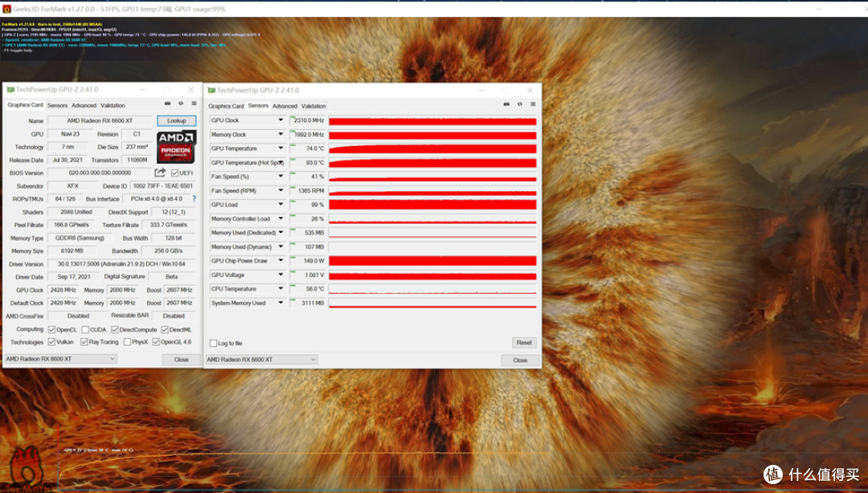Click Close button in the Sensors window

click(520, 361)
